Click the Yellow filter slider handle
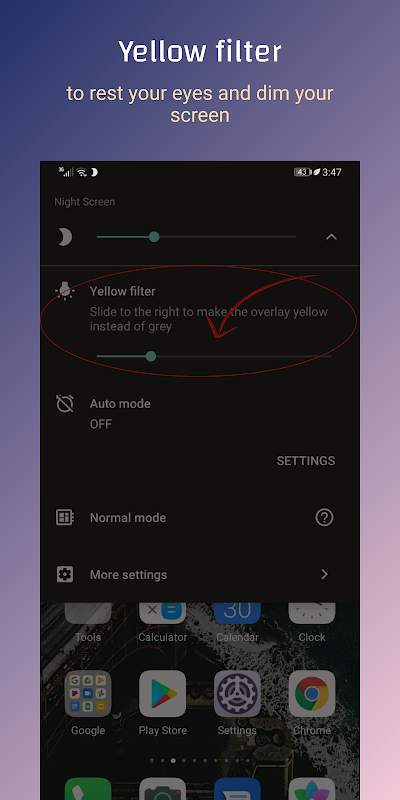This screenshot has width=400, height=800. pyautogui.click(x=151, y=356)
